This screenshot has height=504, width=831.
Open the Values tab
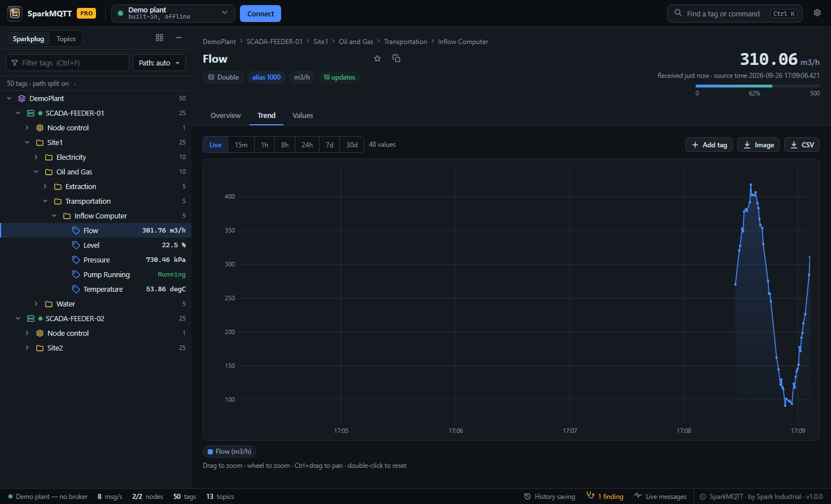[303, 115]
